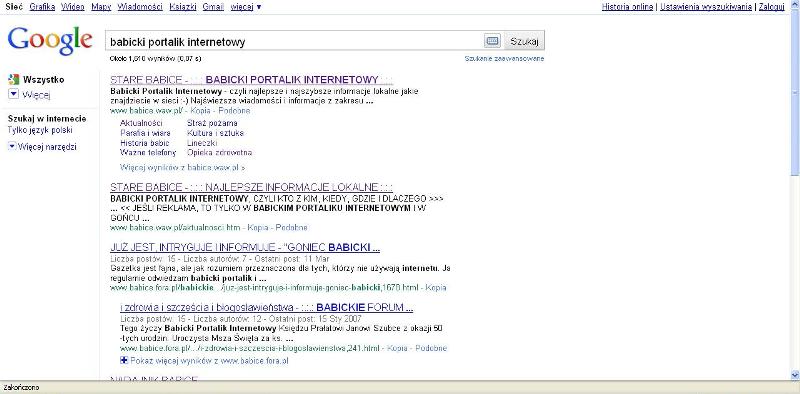
Task: Focus the search input field
Action: (294, 41)
